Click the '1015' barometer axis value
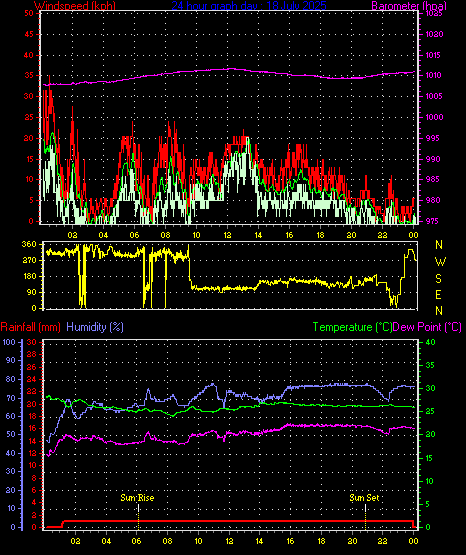 tap(433, 55)
